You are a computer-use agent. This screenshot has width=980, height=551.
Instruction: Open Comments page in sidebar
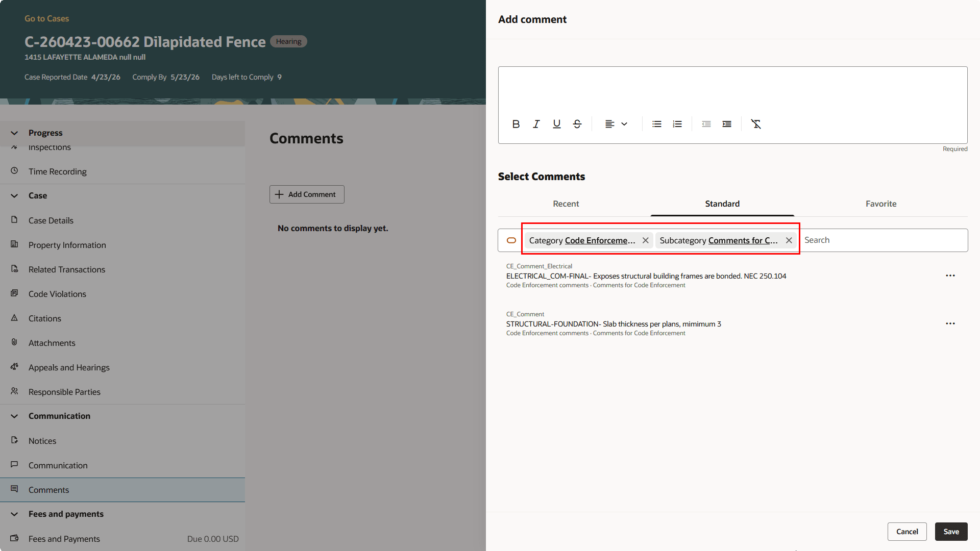(122, 490)
